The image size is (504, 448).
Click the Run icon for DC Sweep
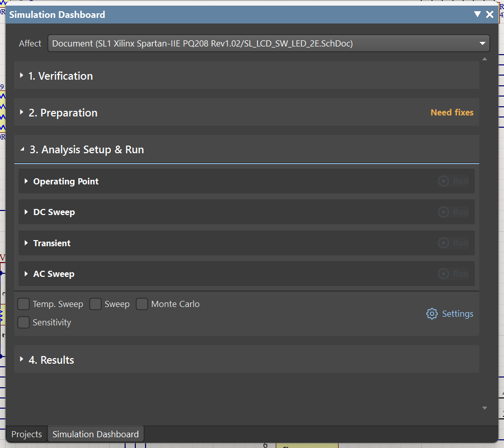(x=443, y=212)
